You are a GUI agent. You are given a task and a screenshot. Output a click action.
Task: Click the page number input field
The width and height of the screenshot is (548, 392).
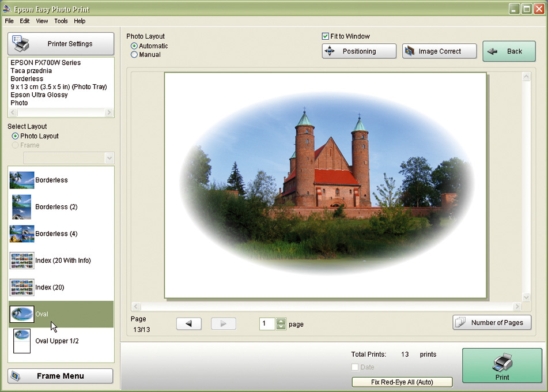coord(267,324)
